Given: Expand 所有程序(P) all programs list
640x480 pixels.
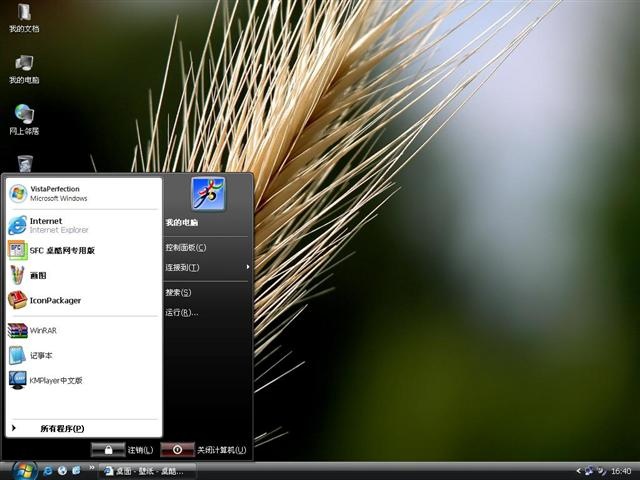Looking at the screenshot, I should point(61,428).
